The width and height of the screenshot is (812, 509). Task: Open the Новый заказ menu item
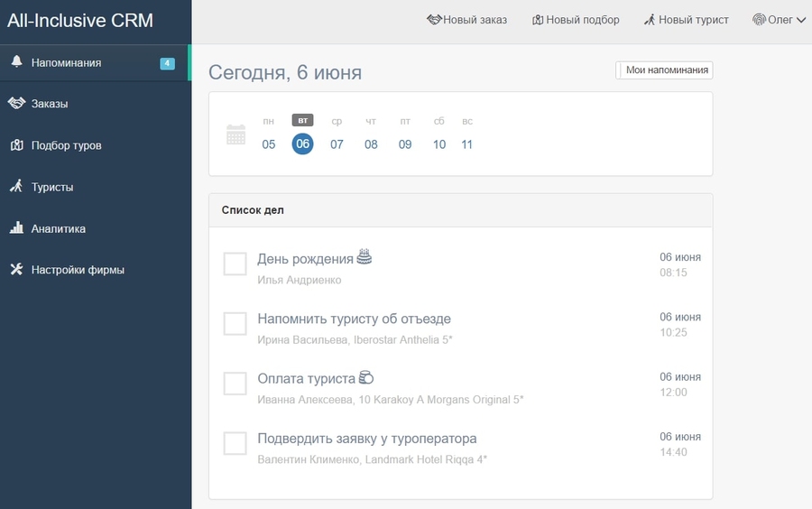pos(466,20)
